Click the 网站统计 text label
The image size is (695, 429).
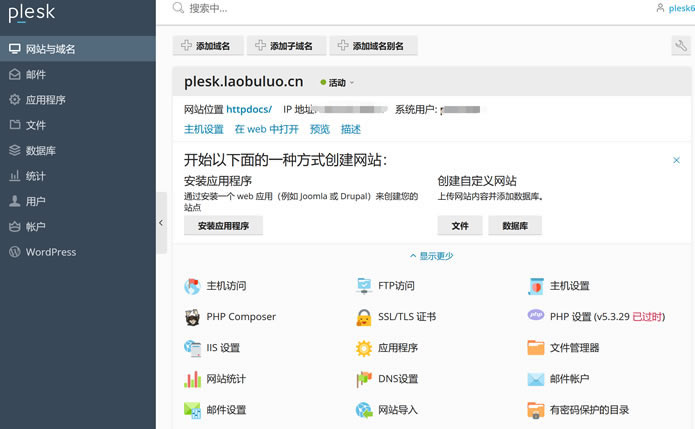[x=226, y=379]
